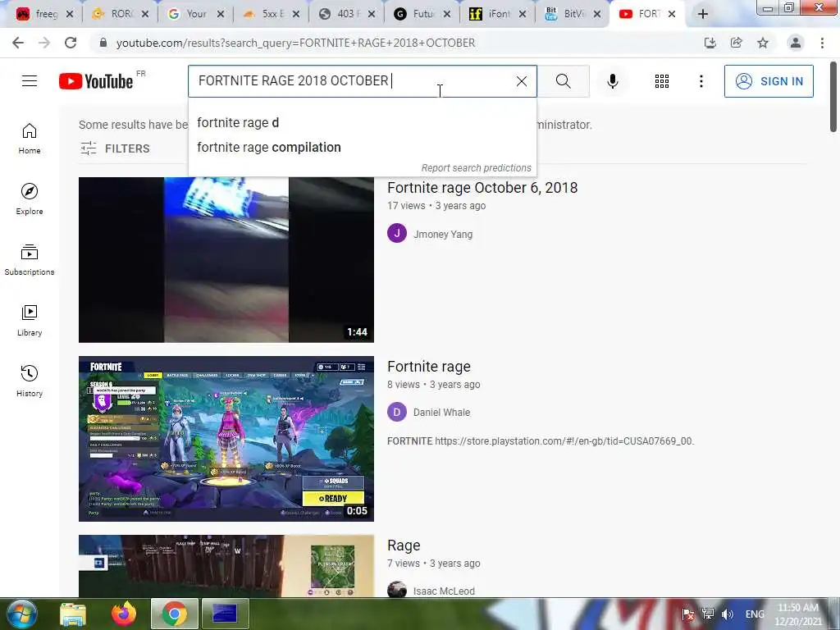Screen dimensions: 840x630
Task: Click the install/download icon in address bar
Action: point(710,43)
